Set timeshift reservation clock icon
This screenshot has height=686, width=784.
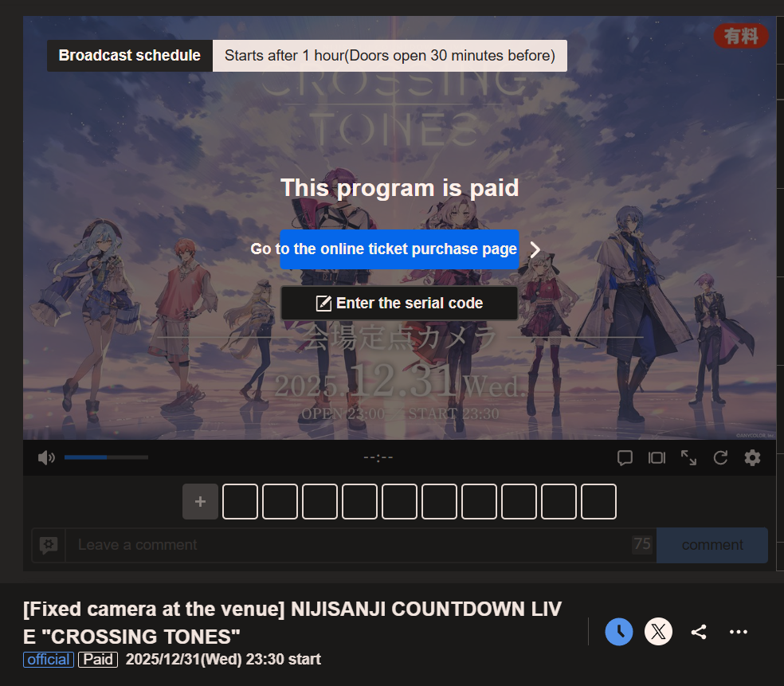pyautogui.click(x=619, y=632)
